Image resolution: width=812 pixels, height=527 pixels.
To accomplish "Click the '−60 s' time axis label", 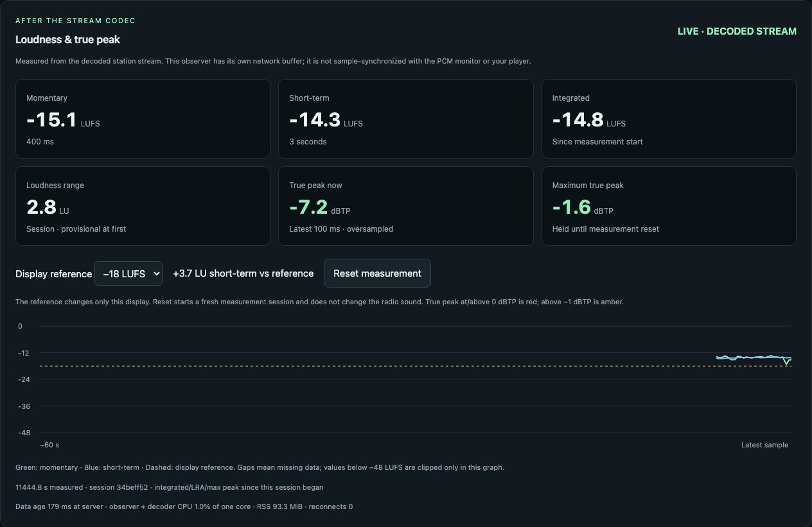I will point(49,445).
